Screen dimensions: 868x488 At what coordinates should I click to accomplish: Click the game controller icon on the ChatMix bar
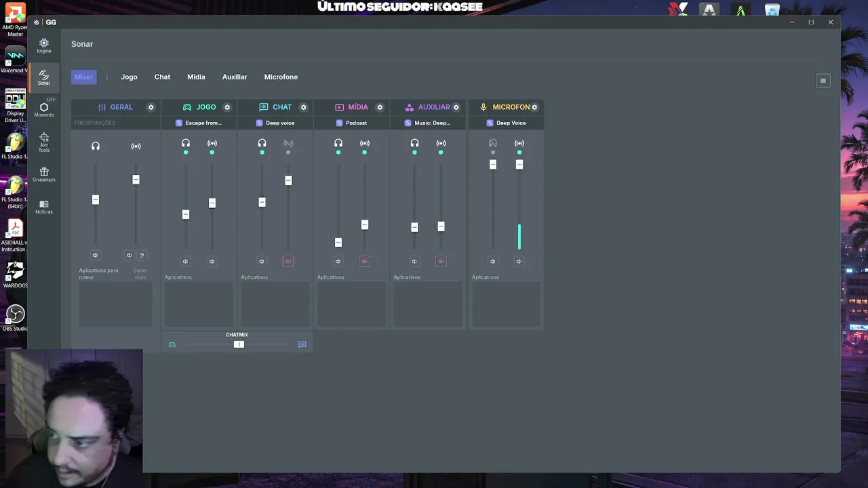[x=172, y=344]
